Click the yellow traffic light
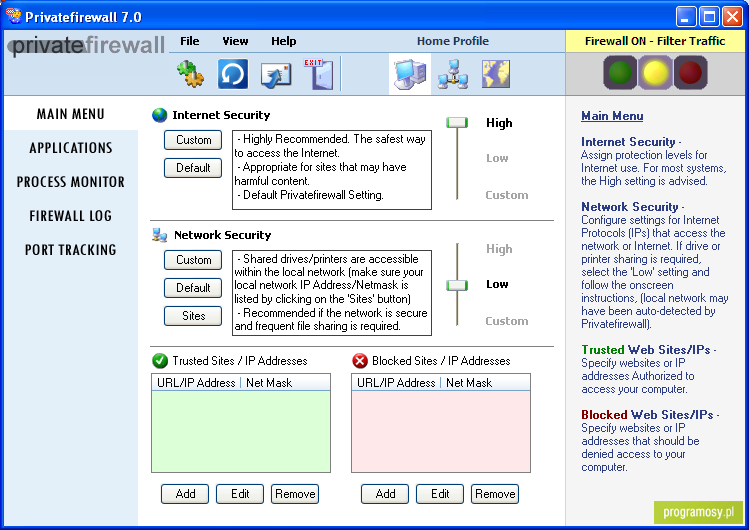Screen dimensions: 749x530 click(x=655, y=73)
